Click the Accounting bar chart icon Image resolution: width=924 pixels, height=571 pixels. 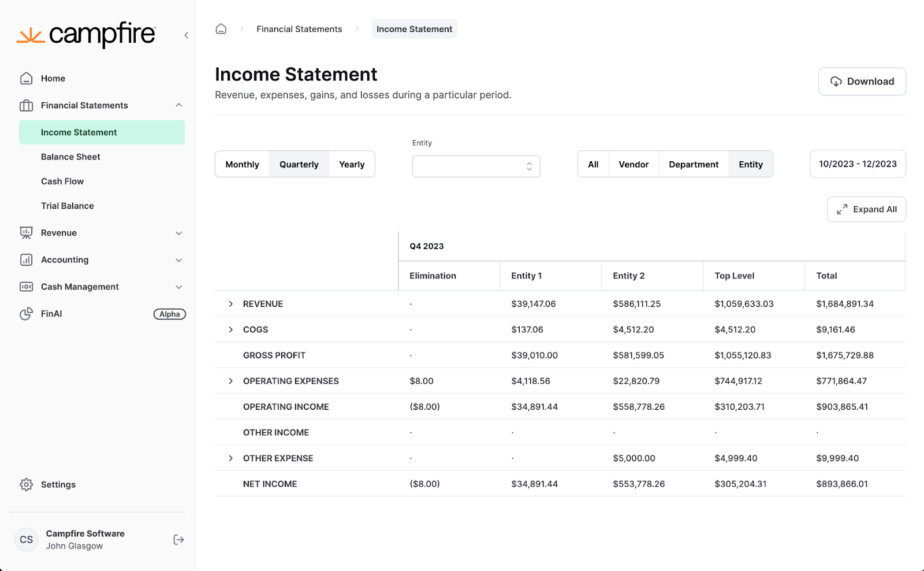pyautogui.click(x=26, y=259)
